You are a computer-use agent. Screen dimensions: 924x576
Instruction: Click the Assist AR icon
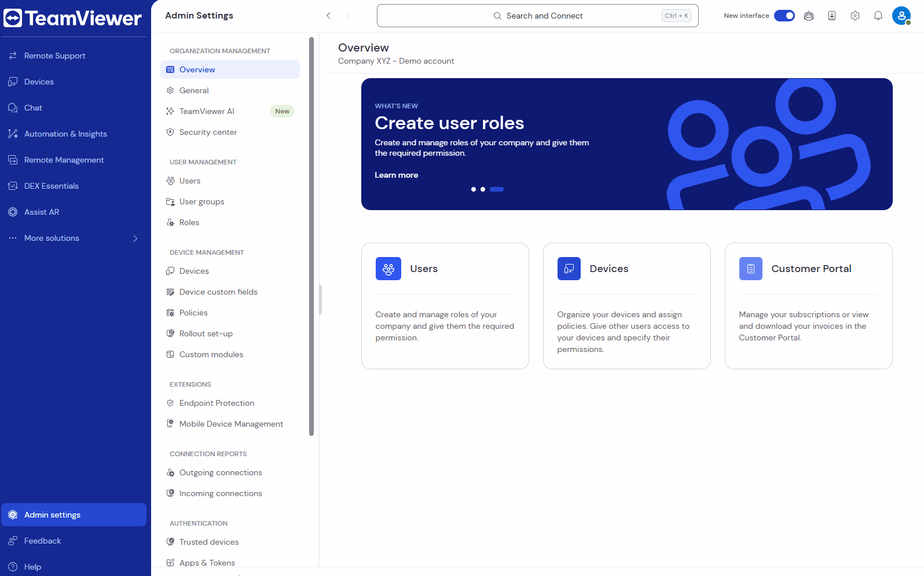(x=13, y=212)
